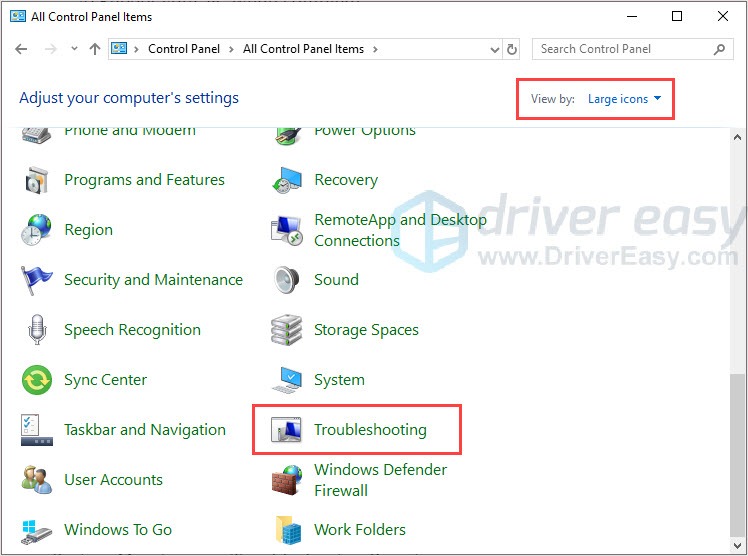The height and width of the screenshot is (556, 748).
Task: Open the address bar history dropdown
Action: 494,49
